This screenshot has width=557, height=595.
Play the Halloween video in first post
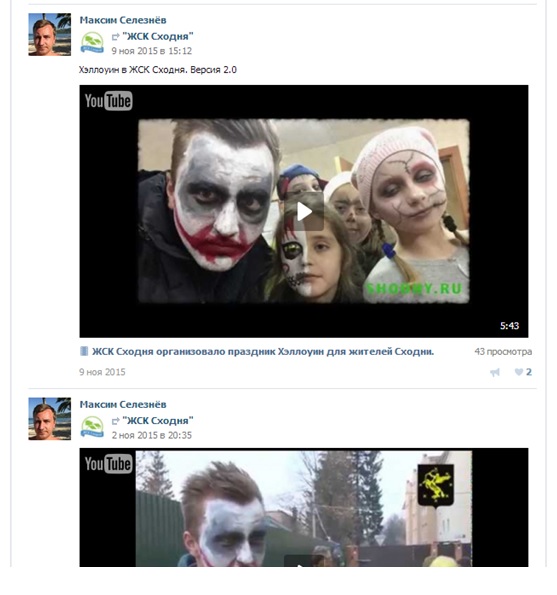coord(304,211)
